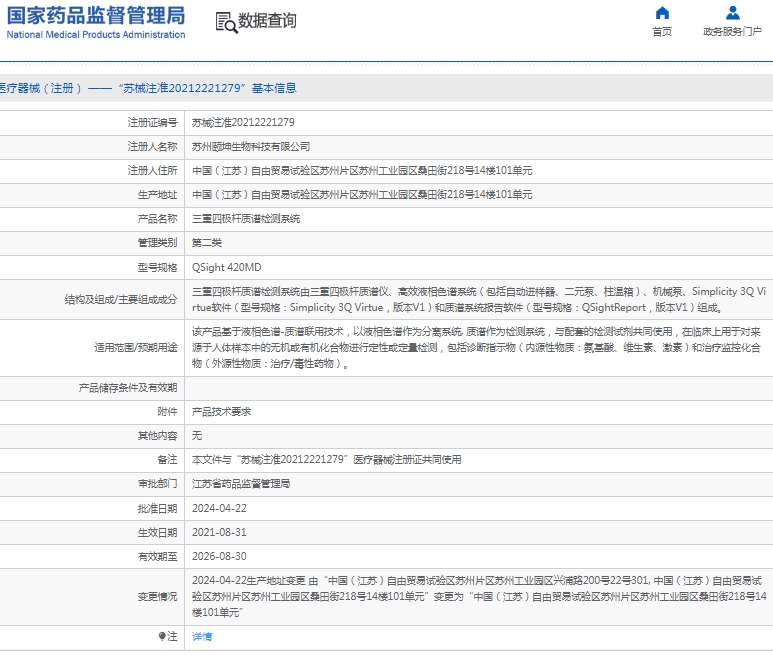Click the 国家药品监督管理局 logo
The width and height of the screenshot is (773, 655).
[96, 16]
